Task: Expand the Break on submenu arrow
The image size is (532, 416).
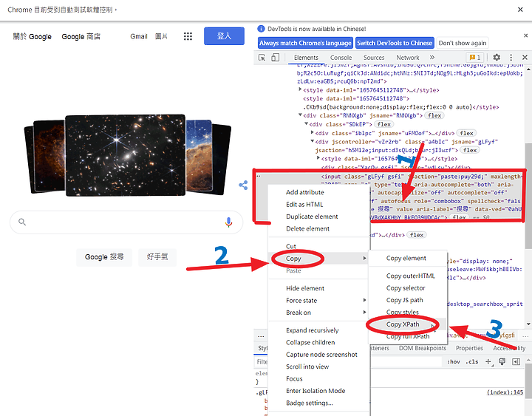Action: [x=364, y=313]
